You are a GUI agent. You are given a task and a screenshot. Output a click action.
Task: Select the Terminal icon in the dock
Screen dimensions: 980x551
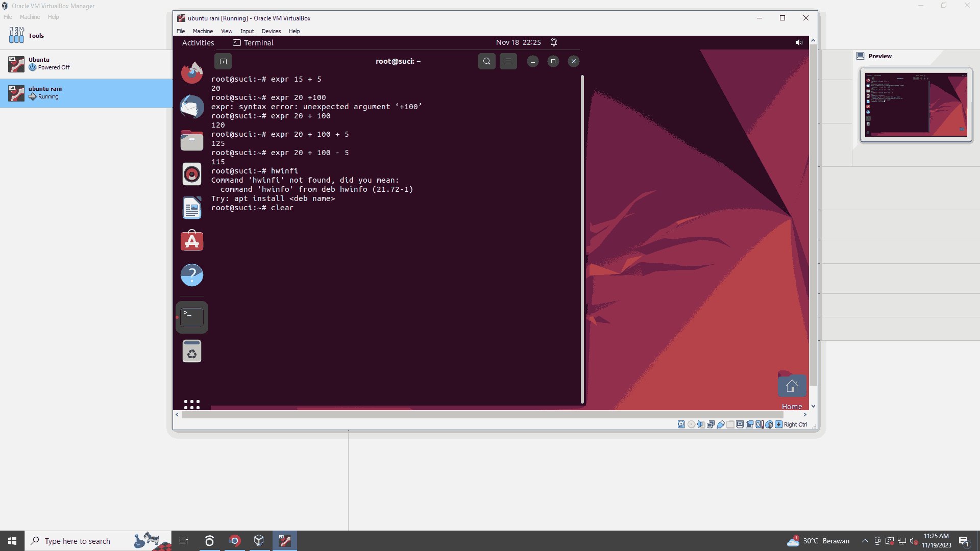(x=192, y=317)
